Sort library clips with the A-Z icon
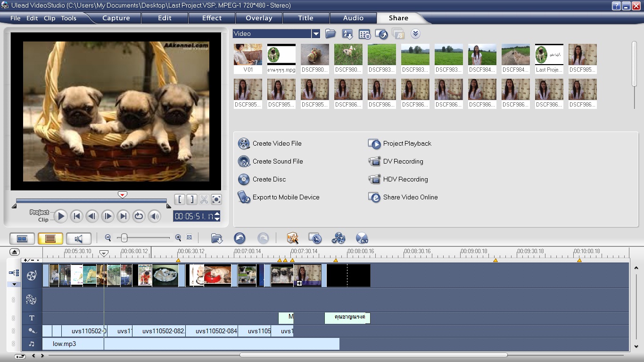Viewport: 644px width, 362px height. (347, 34)
